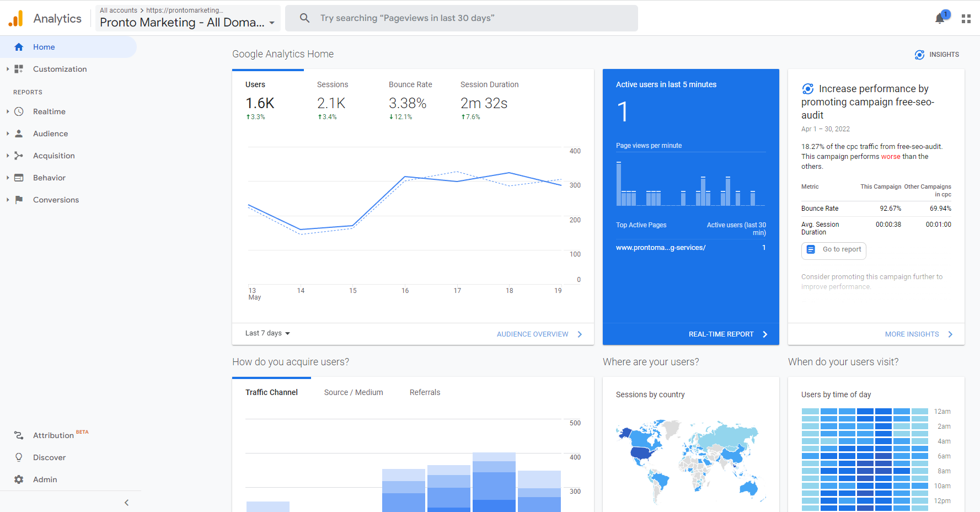980x512 pixels.
Task: Collapse the left navigation sidebar
Action: [127, 503]
